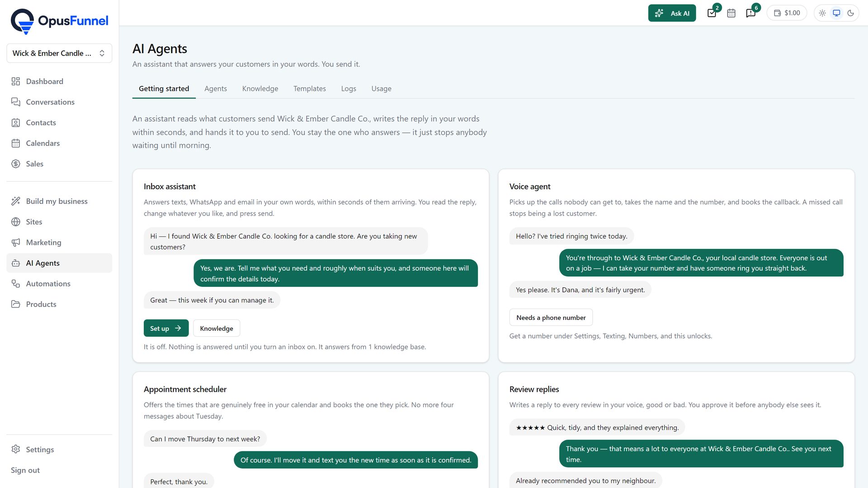Click the Set up button for Inbox assistant

pyautogui.click(x=166, y=328)
